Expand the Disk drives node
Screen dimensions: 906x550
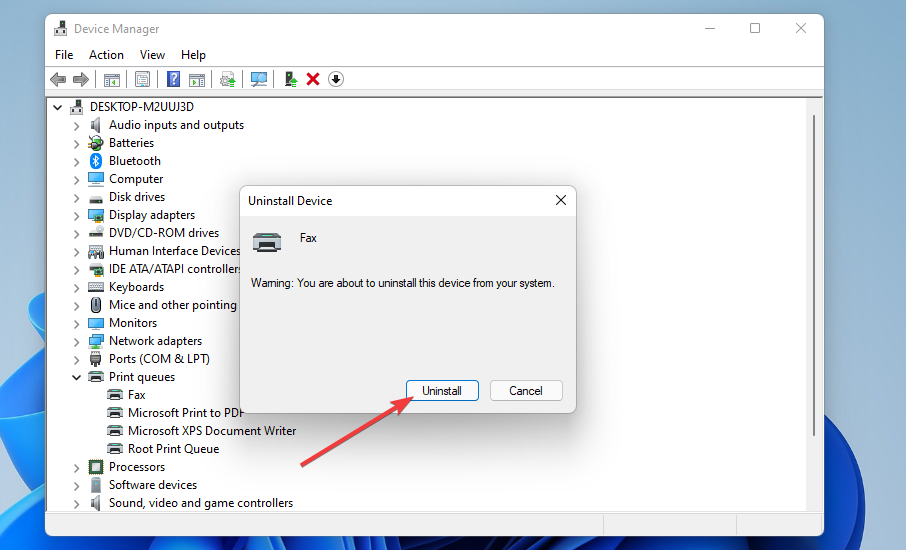coord(76,198)
